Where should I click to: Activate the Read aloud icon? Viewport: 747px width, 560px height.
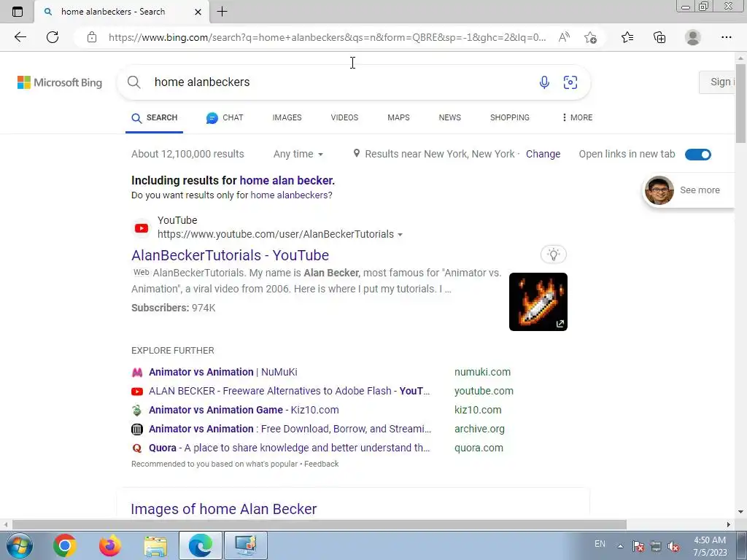coord(564,37)
